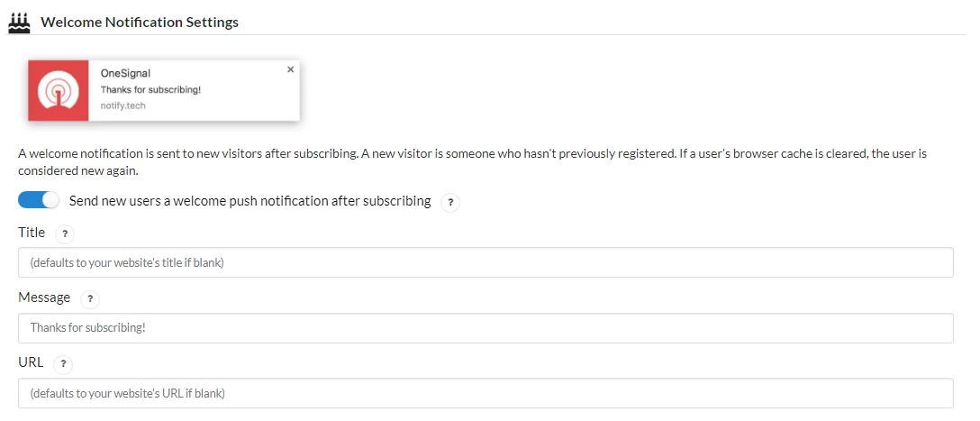Click the 'notify.tech' domain in the preview
This screenshot has width=980, height=421.
pyautogui.click(x=123, y=105)
